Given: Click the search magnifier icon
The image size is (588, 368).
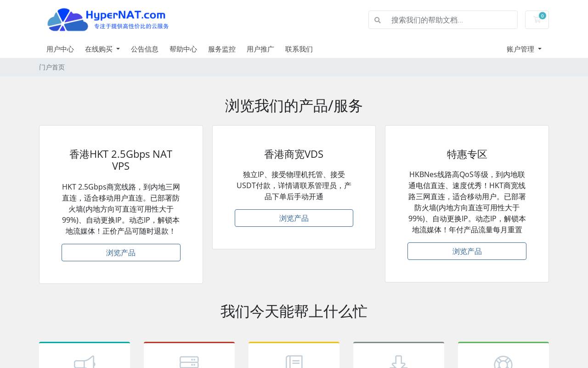Looking at the screenshot, I should point(378,20).
